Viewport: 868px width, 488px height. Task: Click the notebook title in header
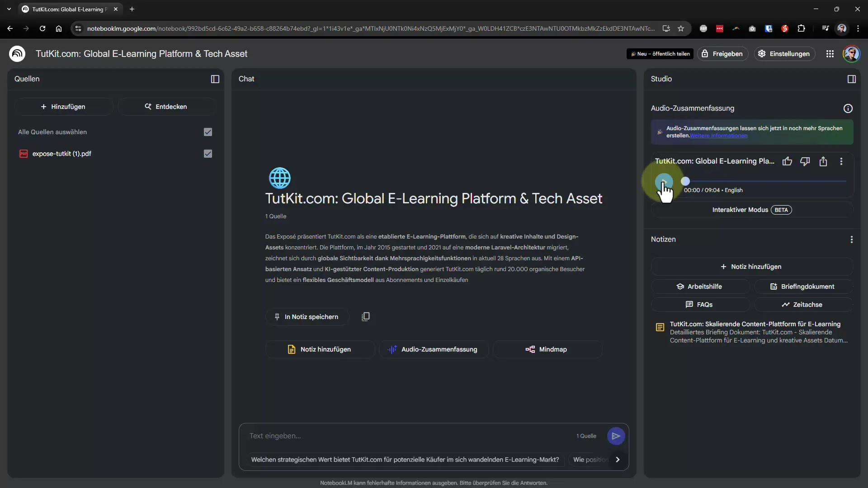point(142,54)
